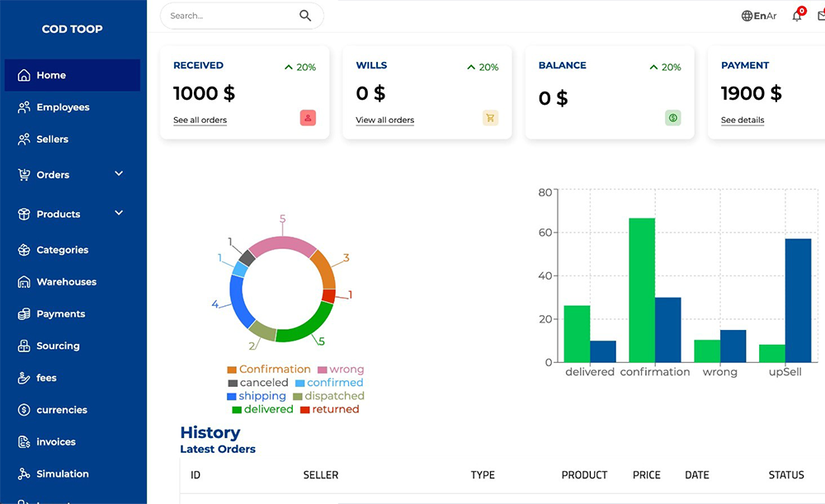Go to the Employees menu item
825x504 pixels.
pyautogui.click(x=63, y=107)
